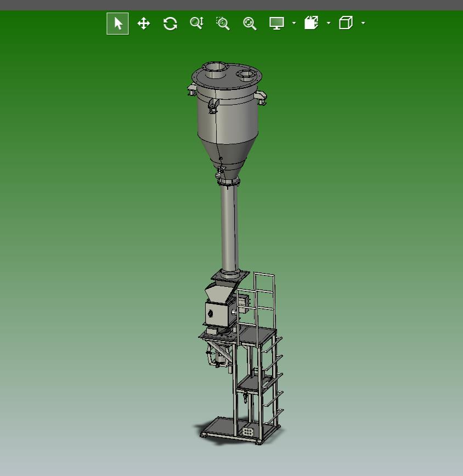
Task: Click the 3D hopper silo model
Action: (x=227, y=121)
